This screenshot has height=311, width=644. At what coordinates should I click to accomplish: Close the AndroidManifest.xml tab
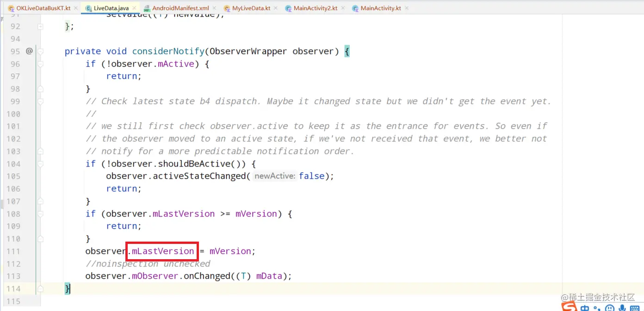click(x=214, y=8)
